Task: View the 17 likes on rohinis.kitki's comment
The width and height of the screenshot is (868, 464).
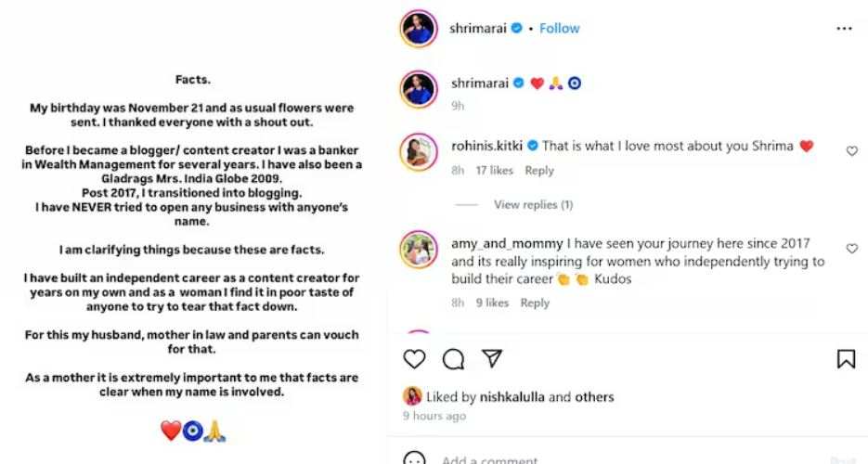Action: [494, 171]
